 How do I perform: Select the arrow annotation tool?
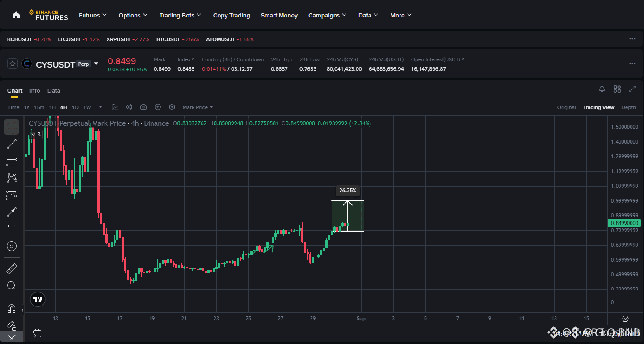point(12,212)
